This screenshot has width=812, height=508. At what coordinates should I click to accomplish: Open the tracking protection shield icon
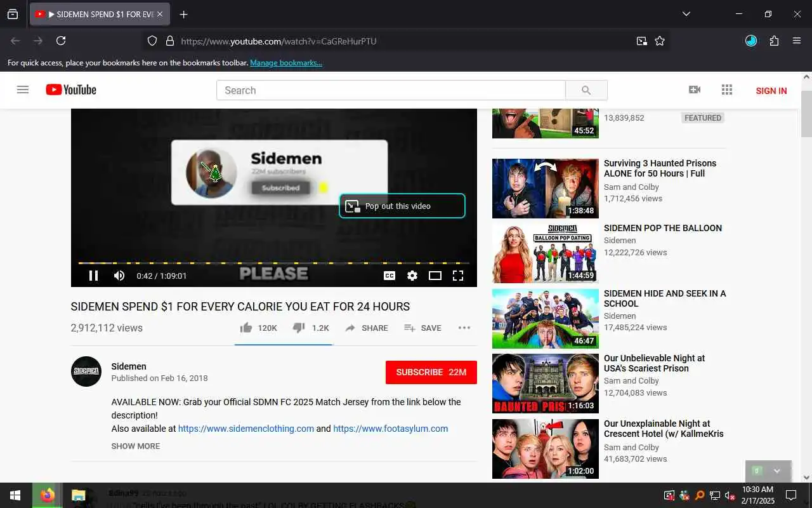coord(152,41)
